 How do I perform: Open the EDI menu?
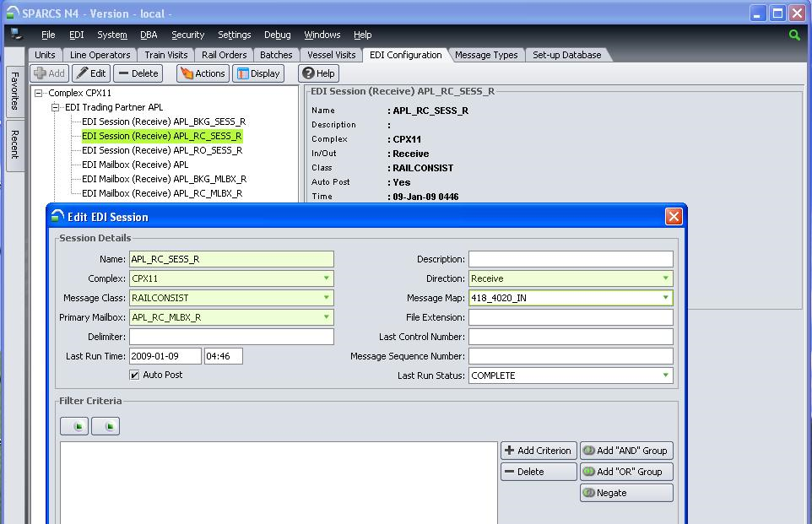tap(77, 35)
